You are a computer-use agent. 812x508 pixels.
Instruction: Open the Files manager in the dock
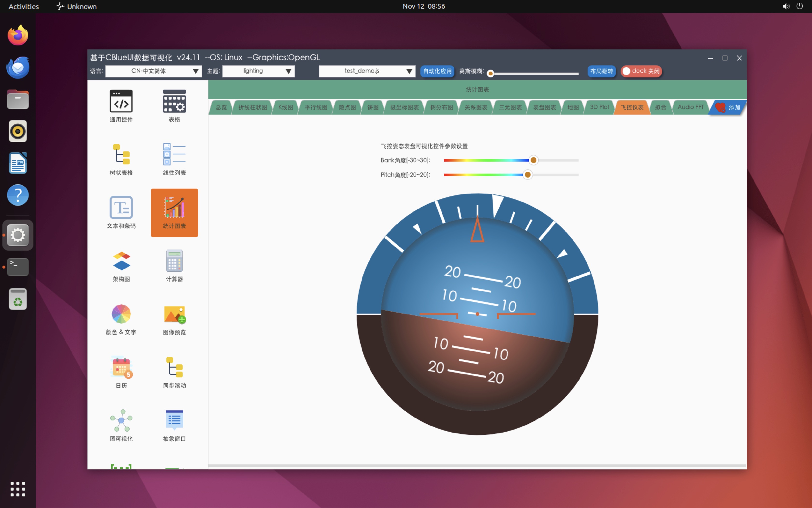18,99
